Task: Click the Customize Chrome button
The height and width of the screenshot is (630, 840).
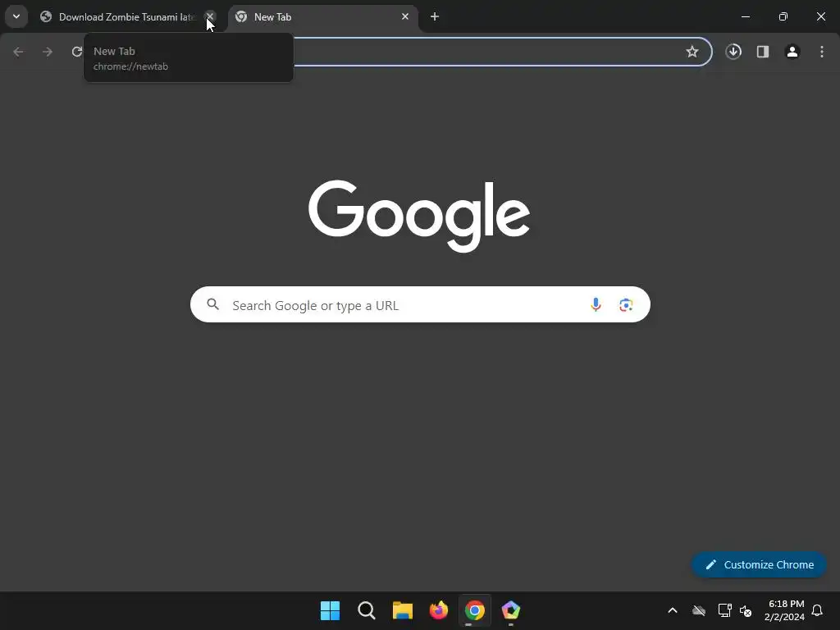Action: pyautogui.click(x=759, y=564)
